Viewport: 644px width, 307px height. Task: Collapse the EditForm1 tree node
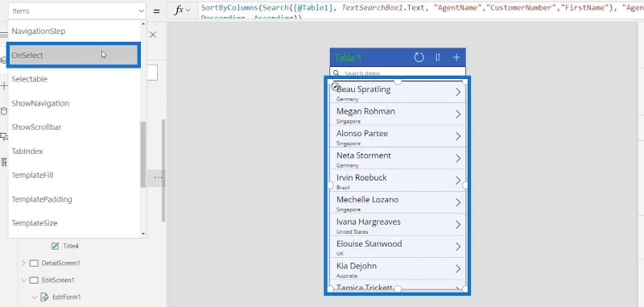pos(35,297)
